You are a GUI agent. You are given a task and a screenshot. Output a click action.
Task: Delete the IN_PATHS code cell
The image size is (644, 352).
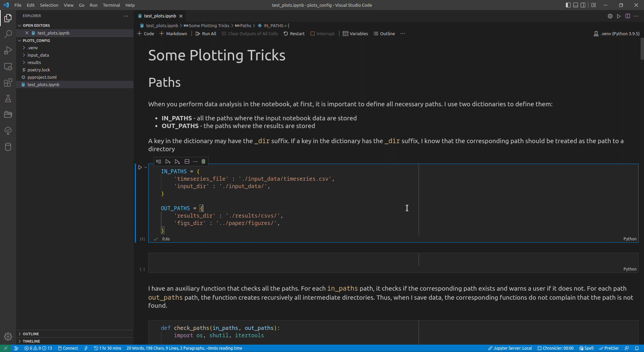tap(203, 161)
